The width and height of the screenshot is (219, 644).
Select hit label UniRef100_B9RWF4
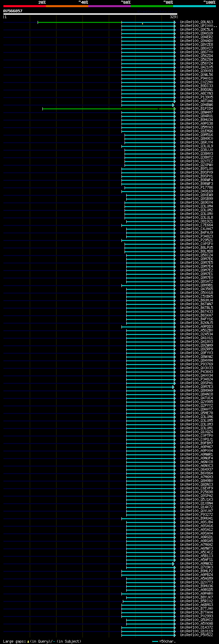tap(196, 180)
